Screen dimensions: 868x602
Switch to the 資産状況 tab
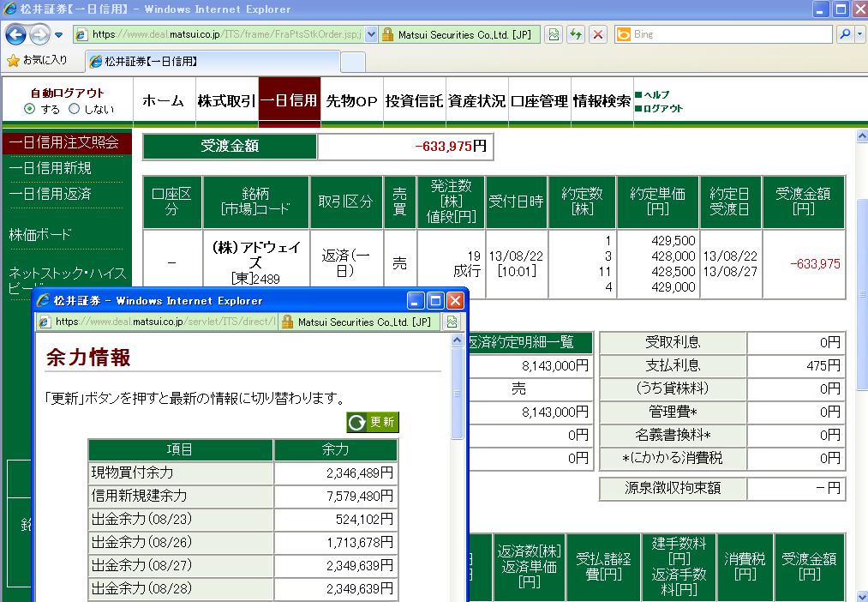pos(476,101)
